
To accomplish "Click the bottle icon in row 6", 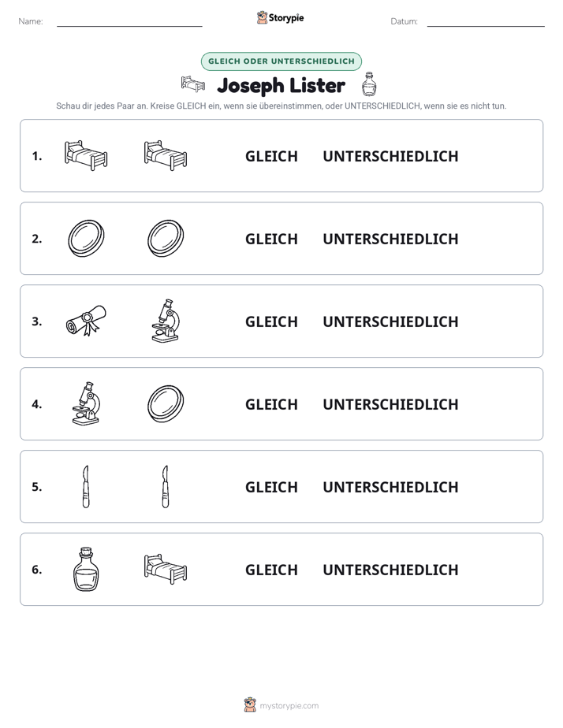I will pos(86,569).
